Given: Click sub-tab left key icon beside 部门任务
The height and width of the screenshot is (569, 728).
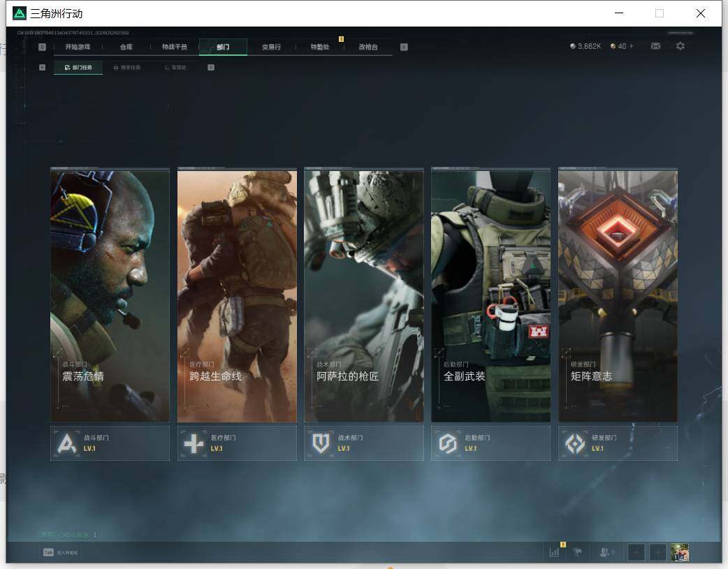Looking at the screenshot, I should click(x=42, y=68).
